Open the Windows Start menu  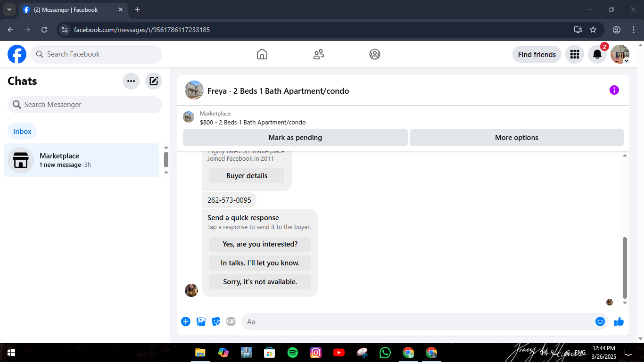click(x=11, y=353)
